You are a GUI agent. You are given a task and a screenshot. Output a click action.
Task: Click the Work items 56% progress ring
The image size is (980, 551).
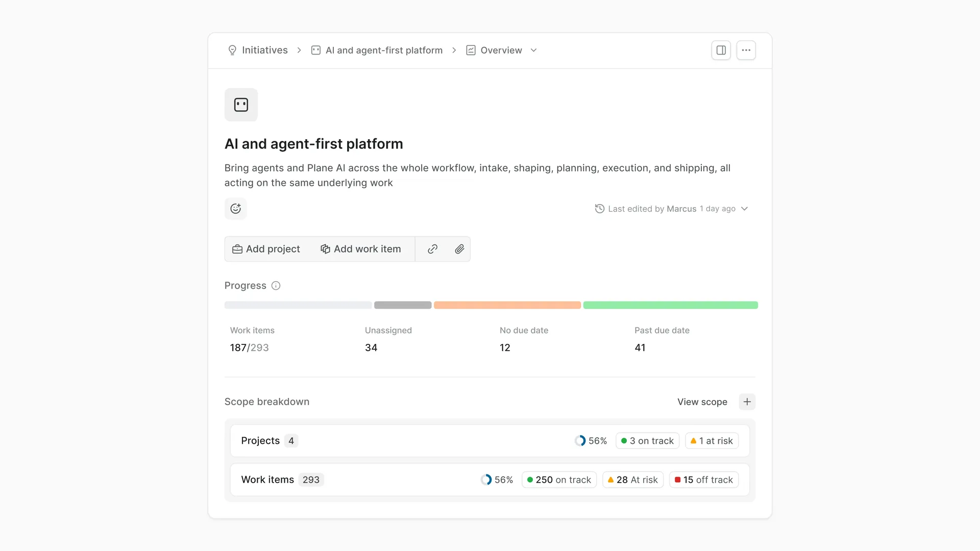(x=486, y=480)
